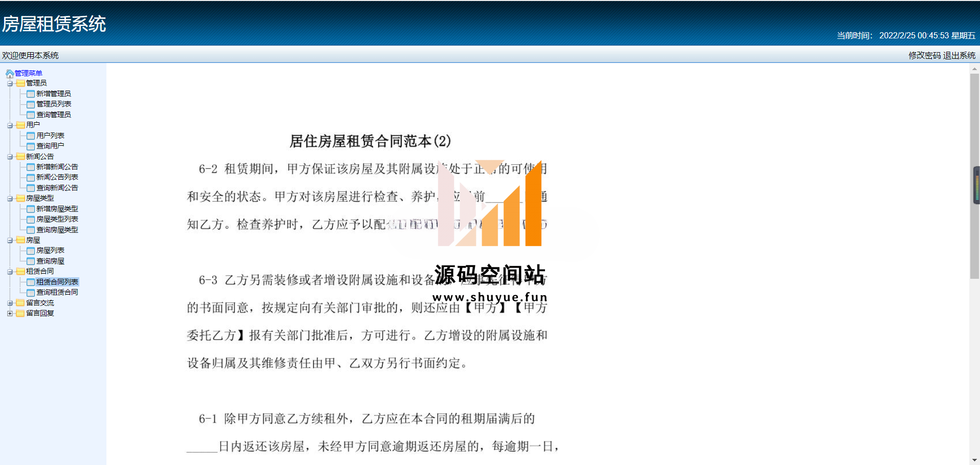
Task: Click the 房屋 folder icon
Action: (20, 240)
